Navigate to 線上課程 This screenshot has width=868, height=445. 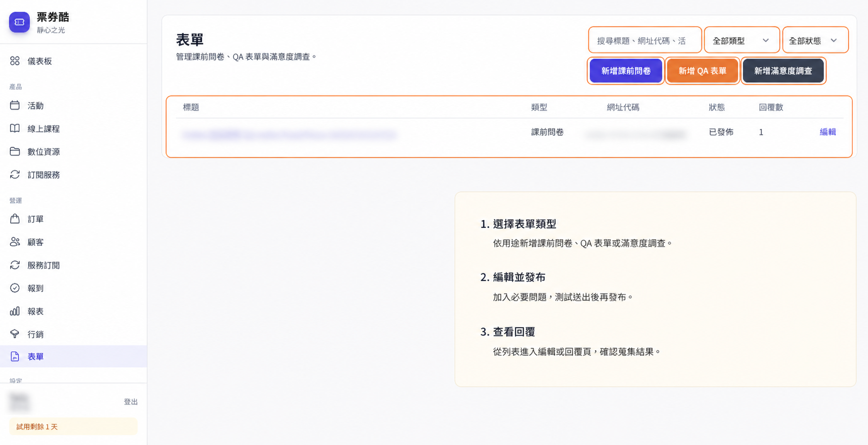73,128
